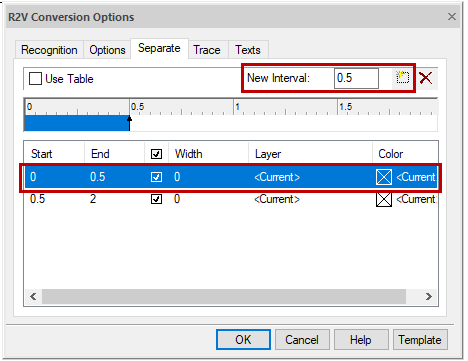Click the interval marker at 0.5 on the ruler
Viewport: 468px width, 361px height.
click(129, 123)
